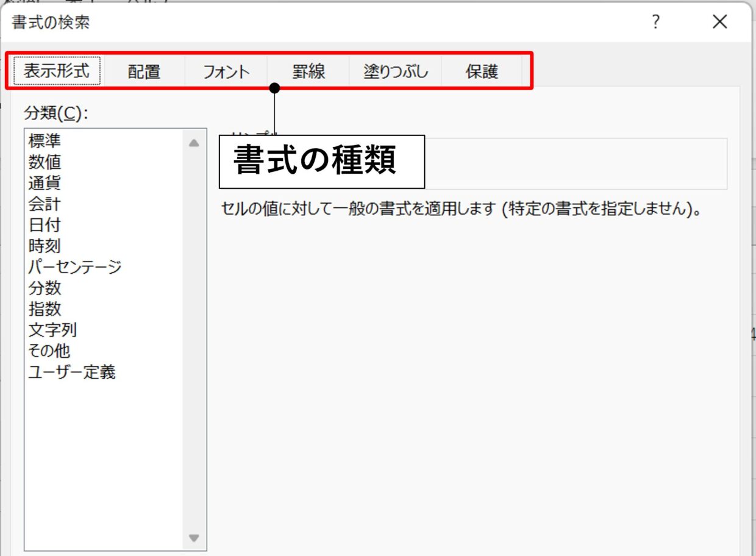Choose 数値 in the category list
The image size is (756, 556).
45,162
